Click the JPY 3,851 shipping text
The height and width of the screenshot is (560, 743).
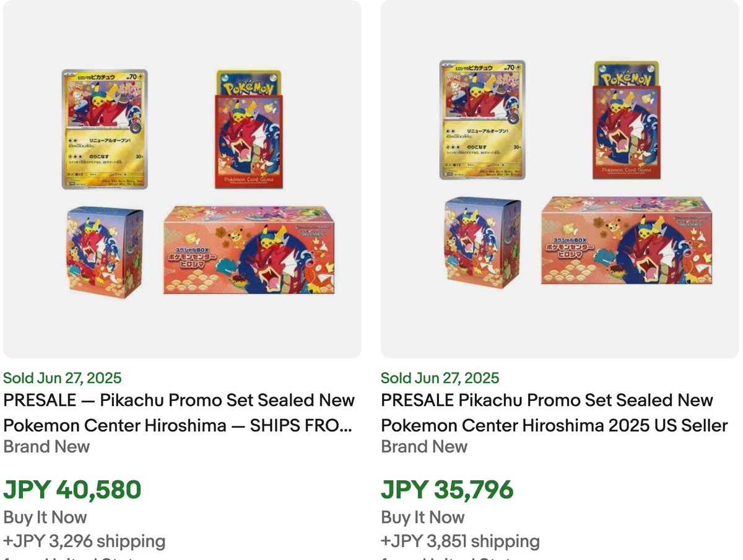pos(463,541)
